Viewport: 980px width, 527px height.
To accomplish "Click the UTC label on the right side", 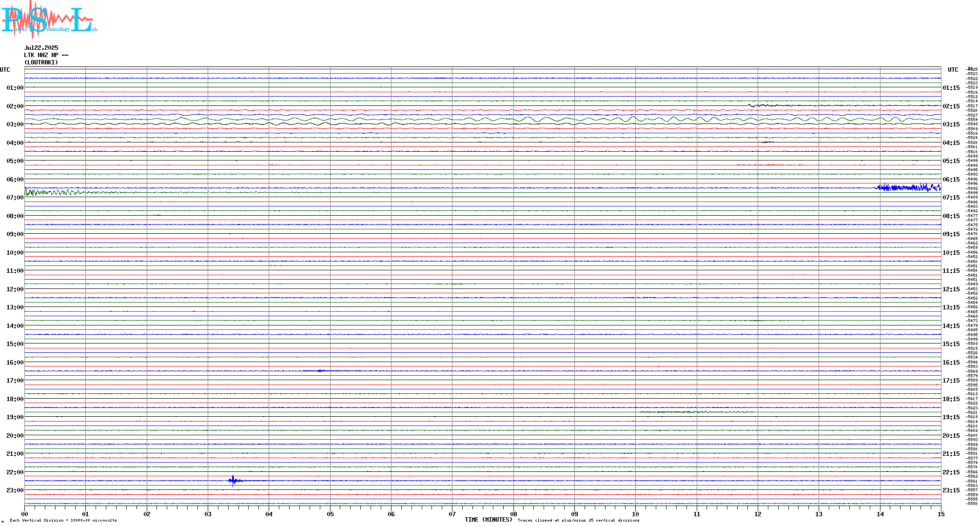I will pyautogui.click(x=953, y=70).
